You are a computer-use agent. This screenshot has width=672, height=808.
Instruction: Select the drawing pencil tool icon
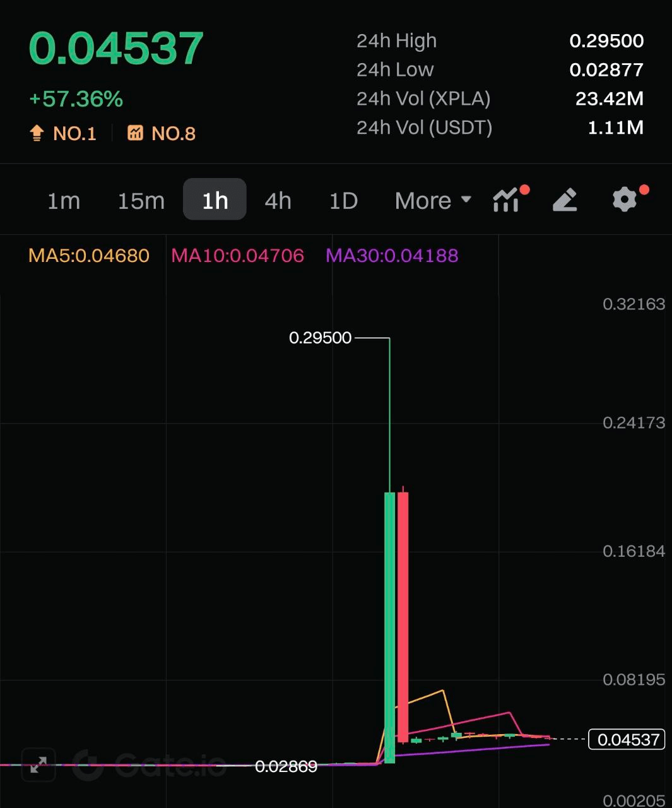click(x=565, y=200)
